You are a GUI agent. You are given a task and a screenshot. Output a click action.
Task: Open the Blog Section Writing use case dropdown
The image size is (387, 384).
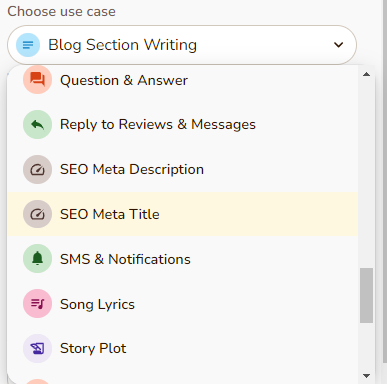pos(182,45)
